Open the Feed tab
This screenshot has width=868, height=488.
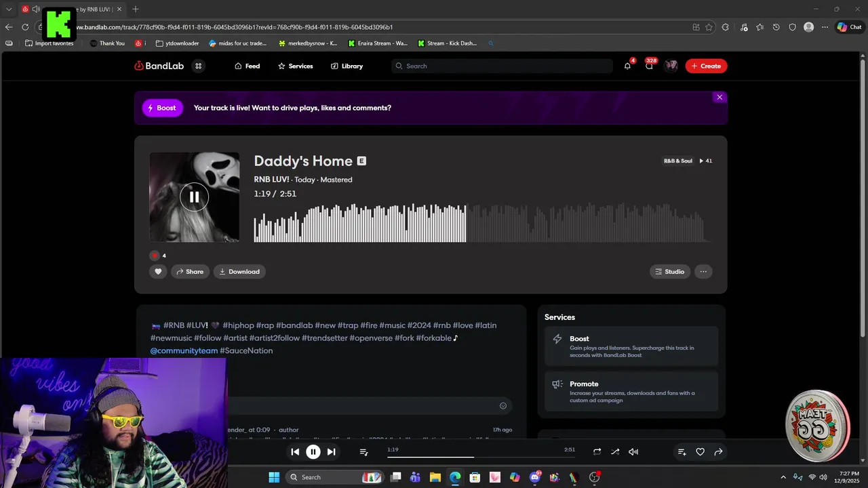coord(247,66)
